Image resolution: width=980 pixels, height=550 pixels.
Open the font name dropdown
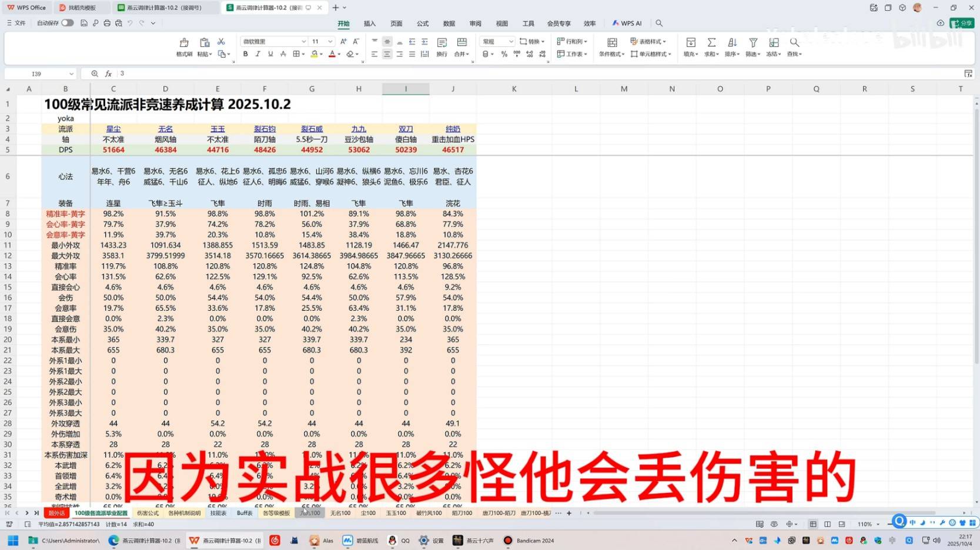tap(303, 42)
